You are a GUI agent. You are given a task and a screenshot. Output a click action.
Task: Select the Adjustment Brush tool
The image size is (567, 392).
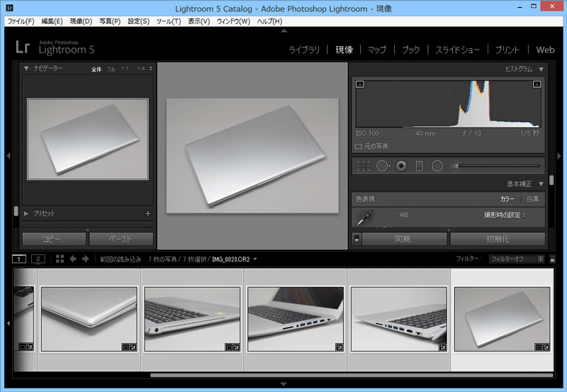pyautogui.click(x=455, y=166)
